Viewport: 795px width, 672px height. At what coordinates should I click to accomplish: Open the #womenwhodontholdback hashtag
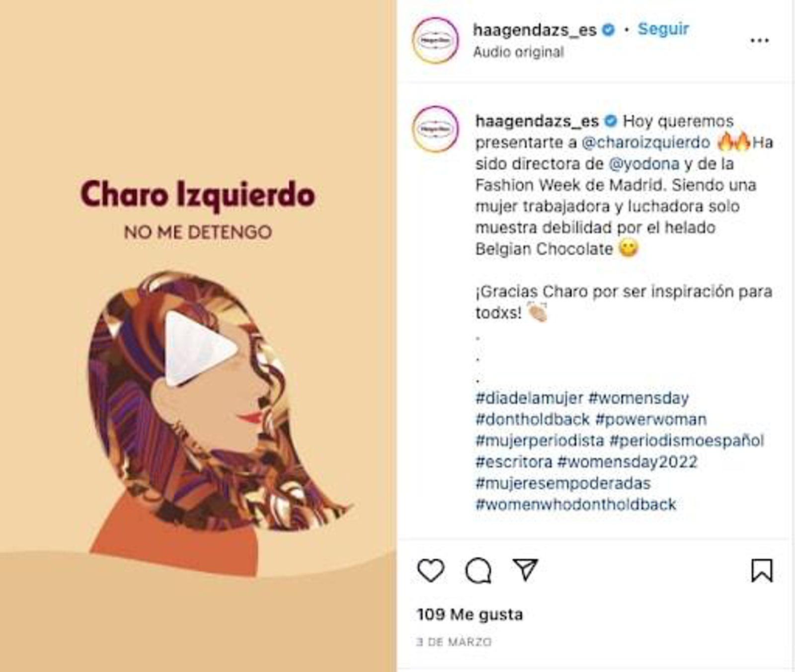pos(575,505)
